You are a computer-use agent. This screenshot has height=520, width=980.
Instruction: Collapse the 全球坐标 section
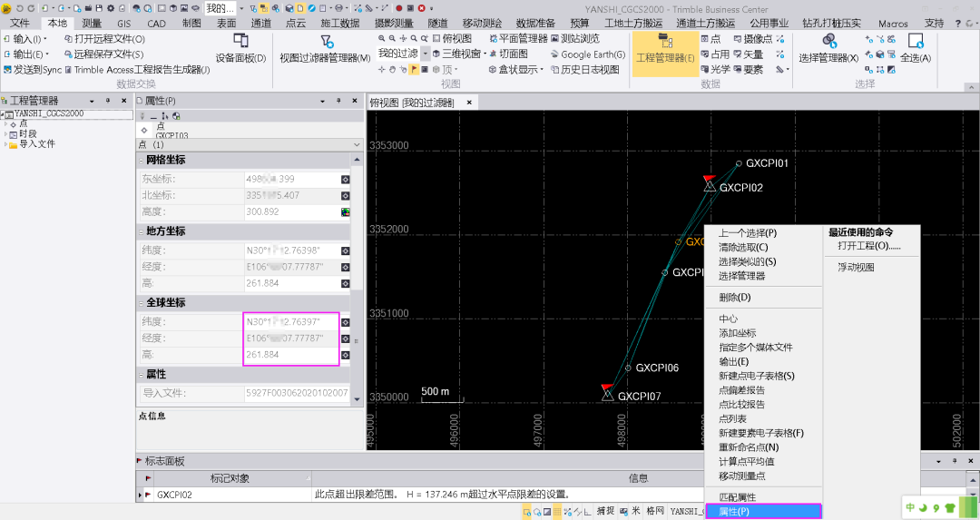(142, 303)
